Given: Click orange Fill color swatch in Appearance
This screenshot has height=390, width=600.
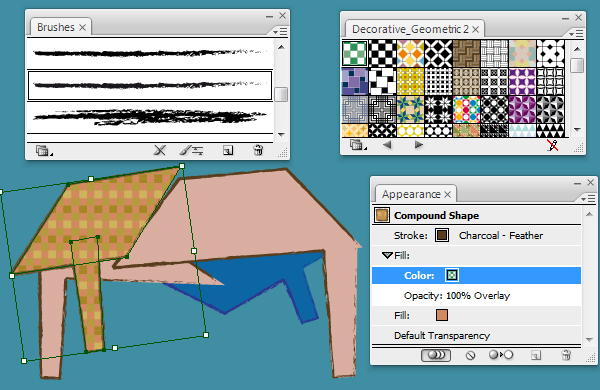Looking at the screenshot, I should point(442,315).
